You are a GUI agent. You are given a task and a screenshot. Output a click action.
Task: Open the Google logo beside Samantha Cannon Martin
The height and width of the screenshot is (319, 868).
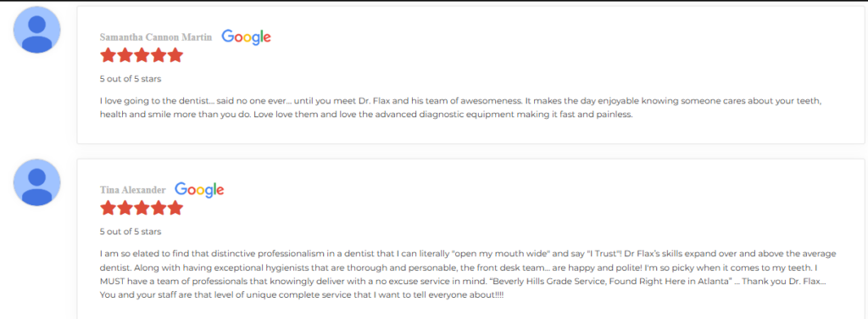247,37
